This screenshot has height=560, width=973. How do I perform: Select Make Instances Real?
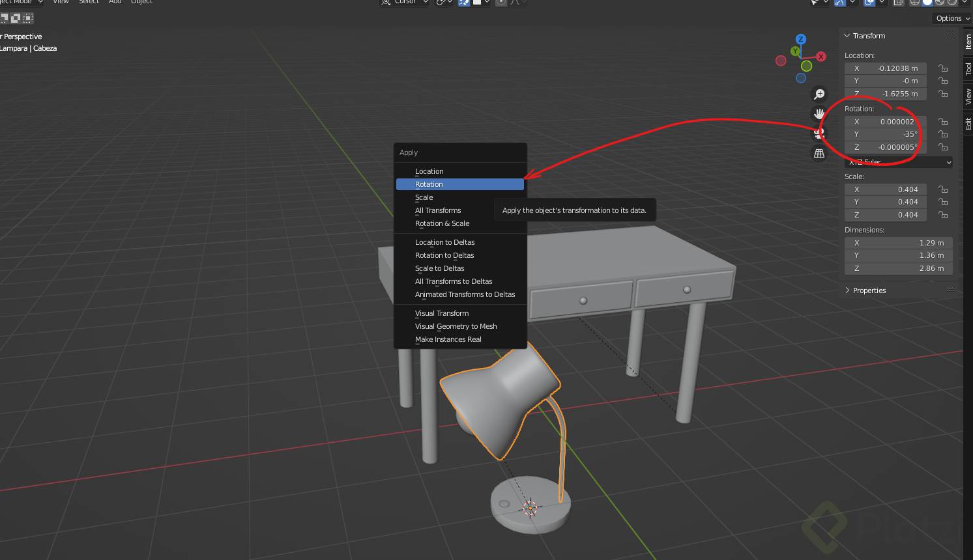click(x=460, y=339)
